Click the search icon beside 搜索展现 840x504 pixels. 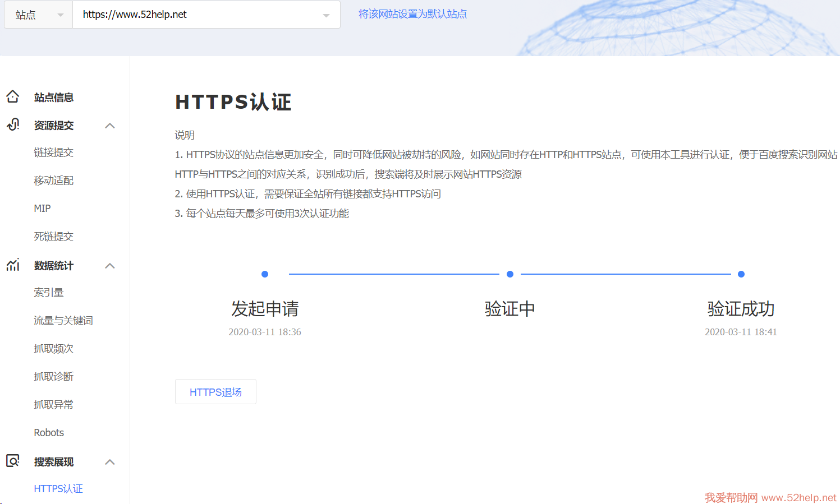(13, 461)
